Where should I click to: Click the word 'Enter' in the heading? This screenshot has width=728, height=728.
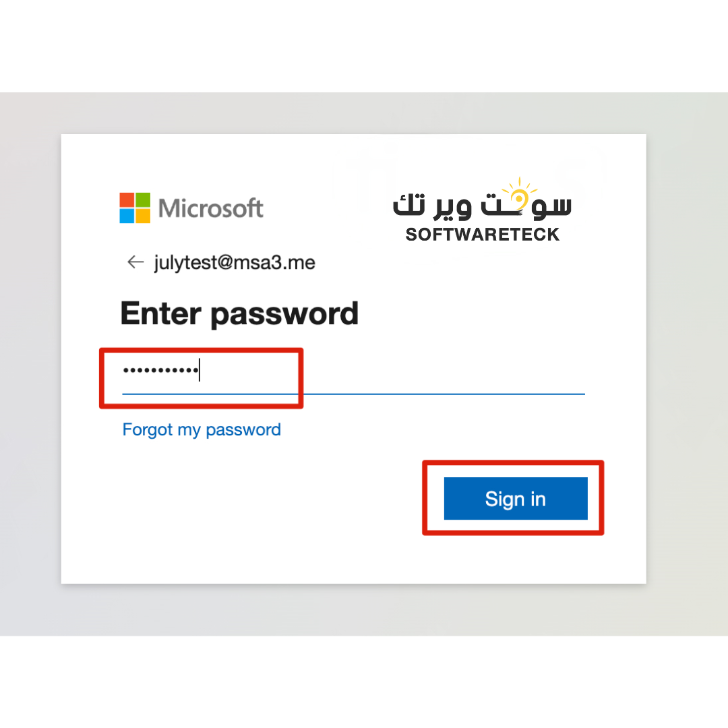(x=160, y=313)
